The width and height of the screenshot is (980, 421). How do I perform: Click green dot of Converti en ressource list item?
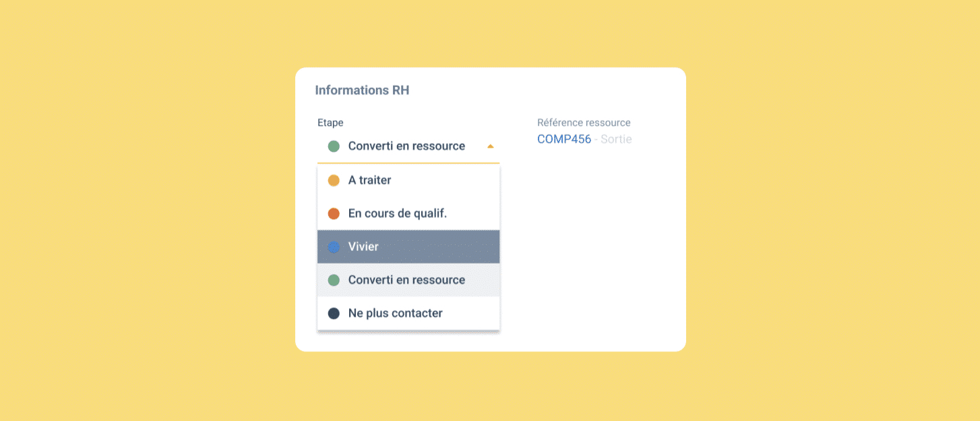(x=333, y=280)
